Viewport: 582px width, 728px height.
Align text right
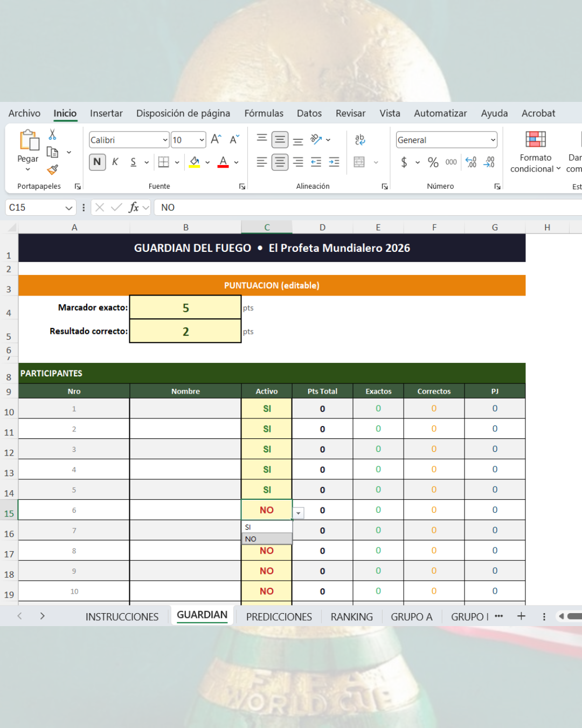[298, 162]
